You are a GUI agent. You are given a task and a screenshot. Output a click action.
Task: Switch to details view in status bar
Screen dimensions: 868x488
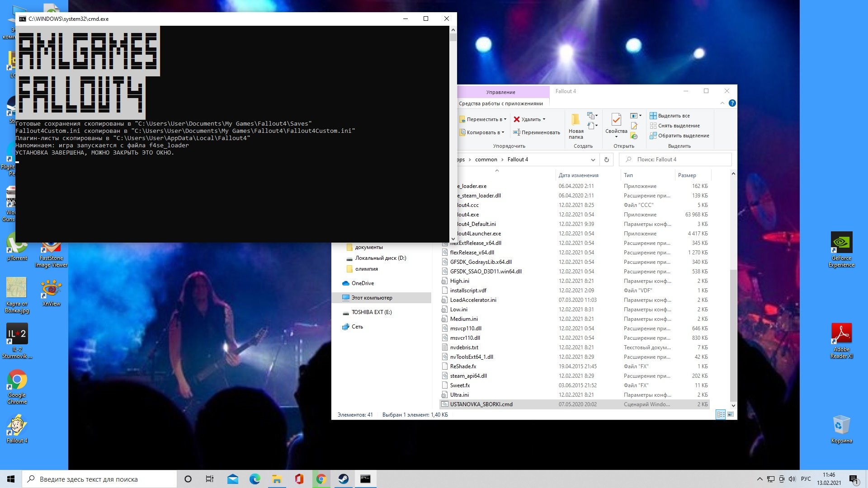point(721,414)
